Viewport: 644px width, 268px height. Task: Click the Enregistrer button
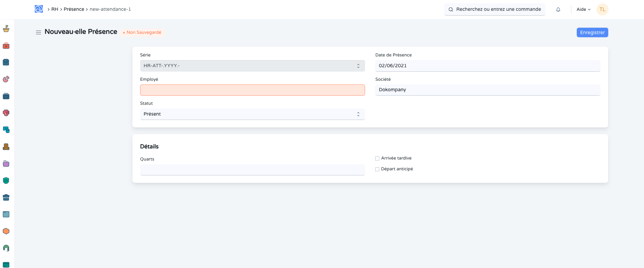click(592, 32)
